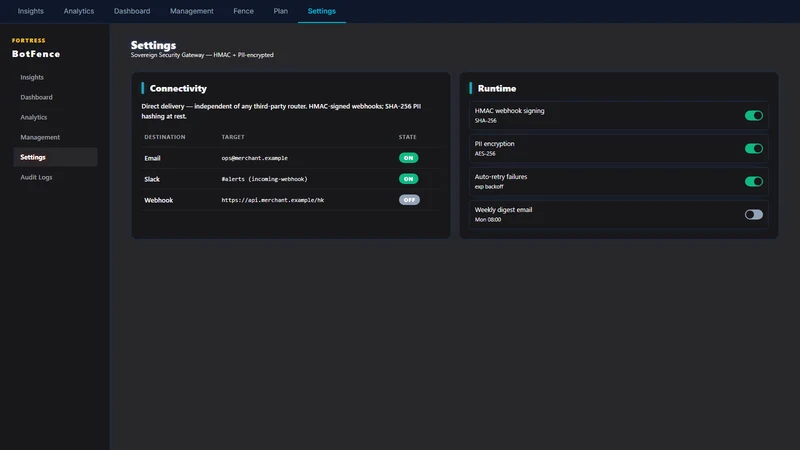Switch to the Analytics top tab
The width and height of the screenshot is (800, 450).
tap(79, 11)
